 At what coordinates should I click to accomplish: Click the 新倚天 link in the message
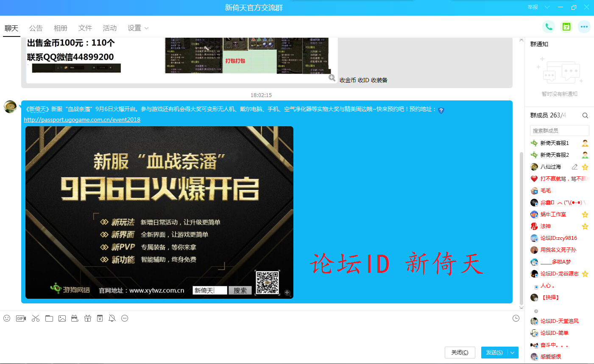[37, 109]
